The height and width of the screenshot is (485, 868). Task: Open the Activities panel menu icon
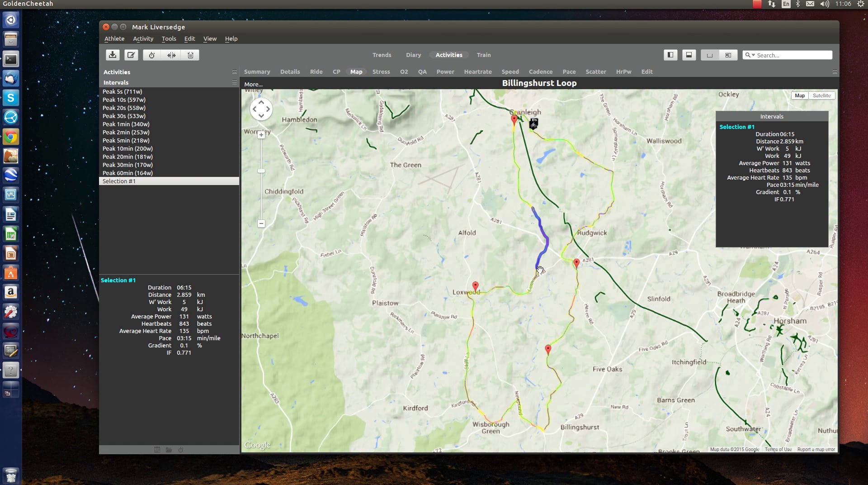coord(234,71)
